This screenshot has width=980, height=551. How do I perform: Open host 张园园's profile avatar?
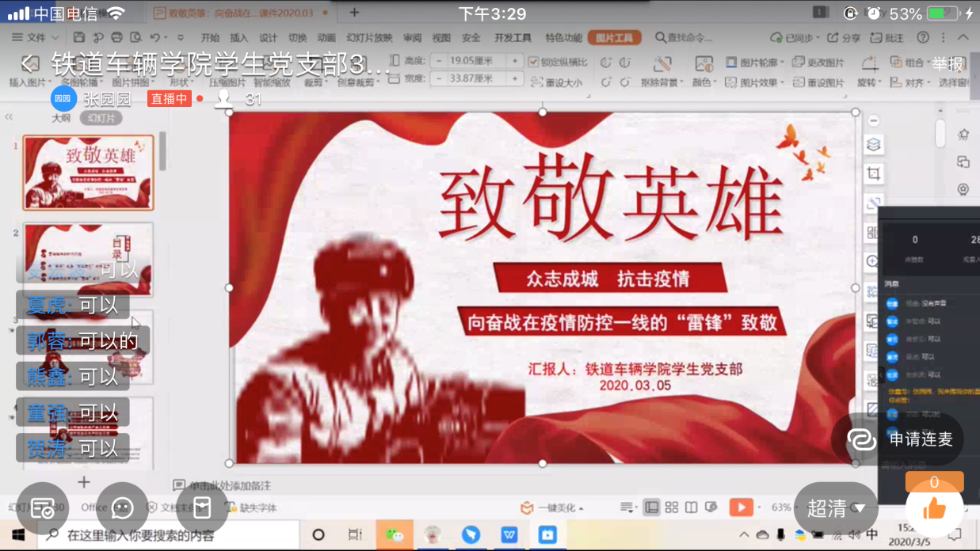pyautogui.click(x=63, y=99)
